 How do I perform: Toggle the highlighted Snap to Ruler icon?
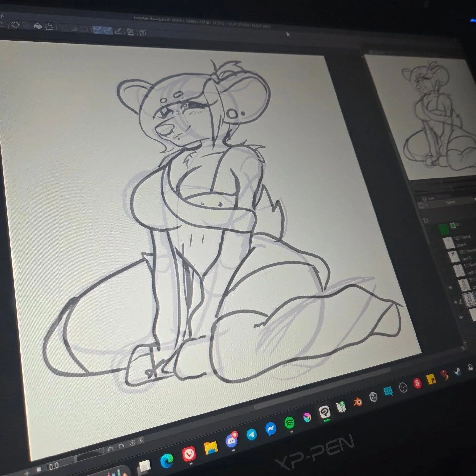(97, 30)
